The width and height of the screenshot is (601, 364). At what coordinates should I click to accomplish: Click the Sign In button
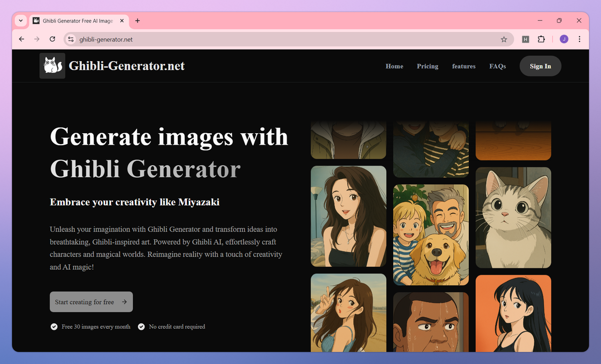pyautogui.click(x=540, y=66)
